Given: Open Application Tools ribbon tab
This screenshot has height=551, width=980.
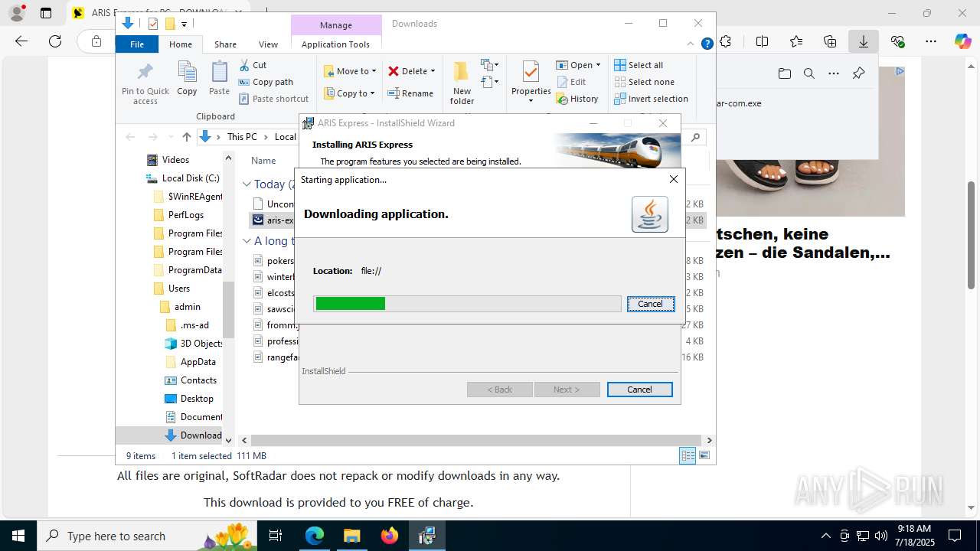Looking at the screenshot, I should coord(335,44).
